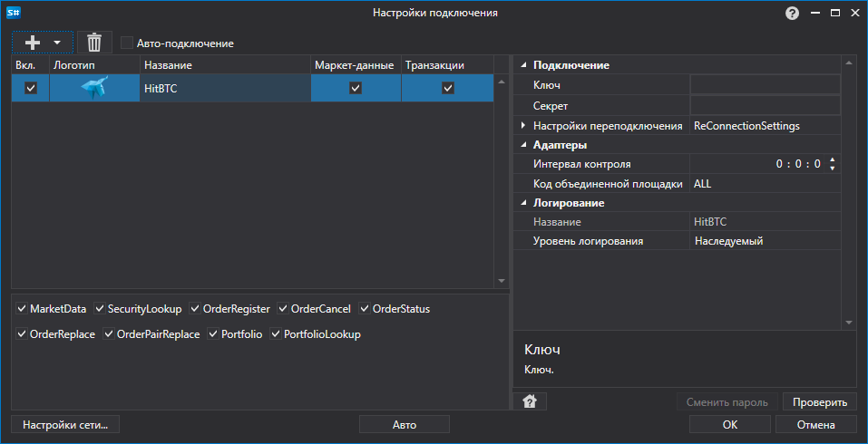This screenshot has width=868, height=444.
Task: Increase Интервал контроля with the up arrow
Action: click(x=832, y=160)
